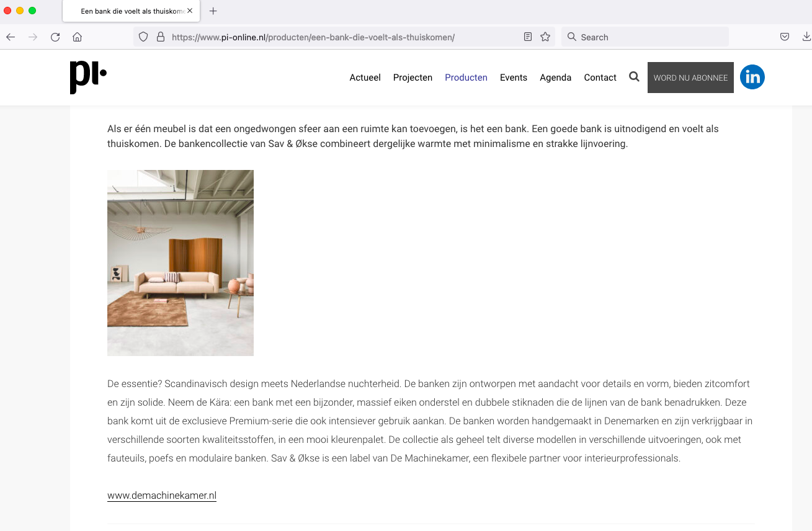Show site security padlock information
The image size is (812, 531).
(160, 37)
